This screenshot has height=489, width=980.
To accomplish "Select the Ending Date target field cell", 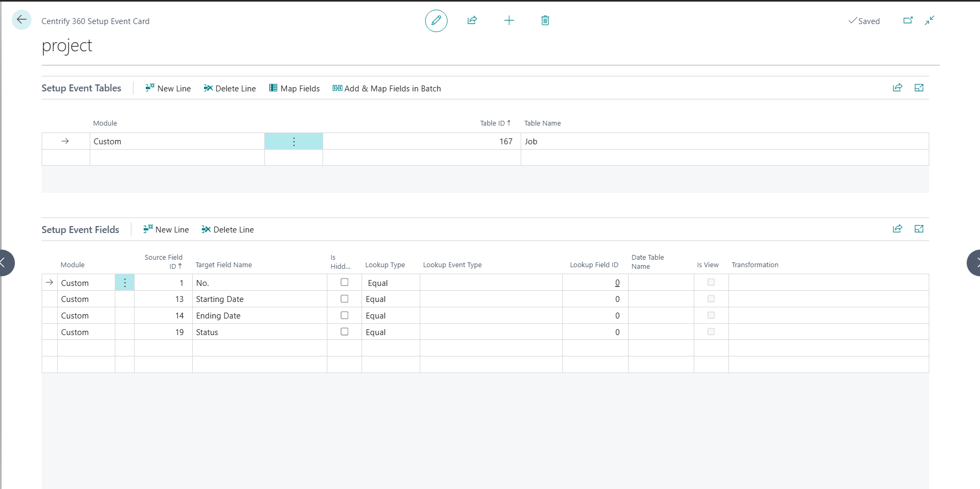I will pyautogui.click(x=260, y=316).
